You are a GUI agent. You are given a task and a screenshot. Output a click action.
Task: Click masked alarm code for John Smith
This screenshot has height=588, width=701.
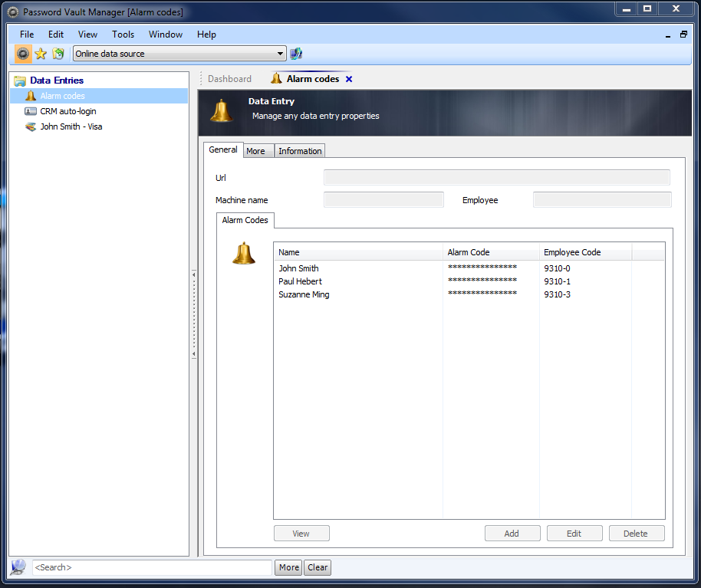click(482, 268)
